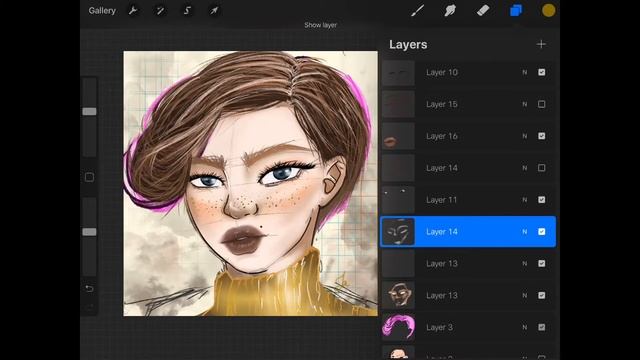Activate the Transform arrow tool

(214, 11)
